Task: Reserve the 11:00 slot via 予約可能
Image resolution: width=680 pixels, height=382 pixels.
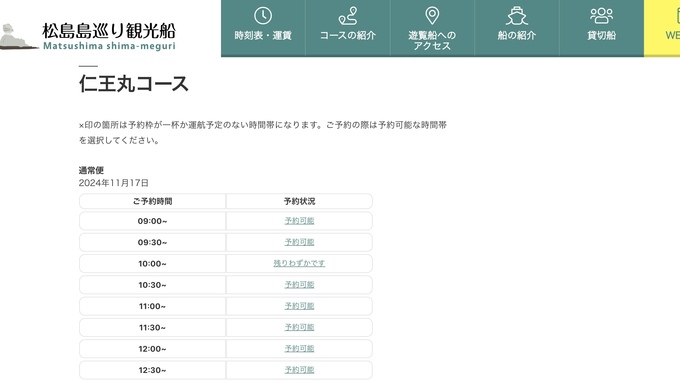Action: point(299,306)
